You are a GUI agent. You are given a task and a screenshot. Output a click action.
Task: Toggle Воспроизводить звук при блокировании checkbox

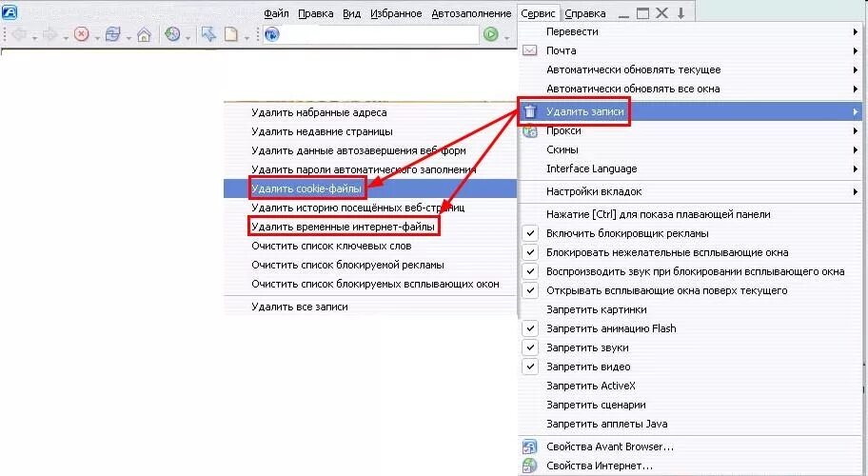(x=530, y=271)
